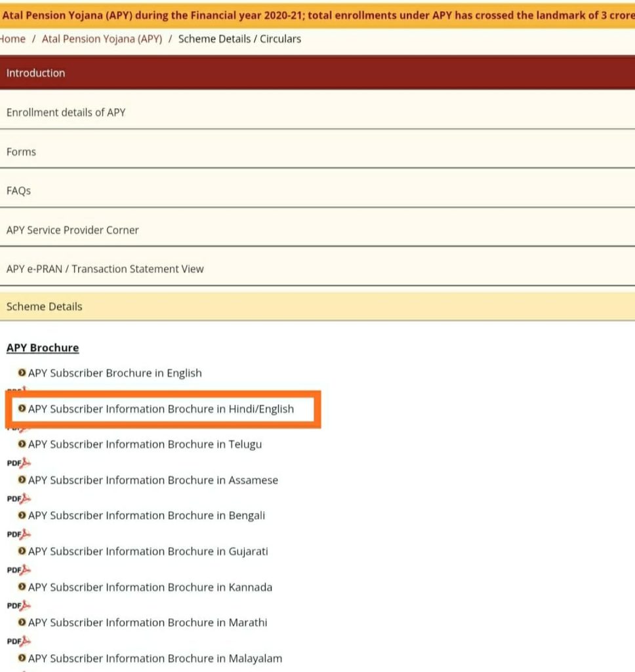Click the bullet arrow beside Assamese brochure
The width and height of the screenshot is (635, 672).
[22, 480]
